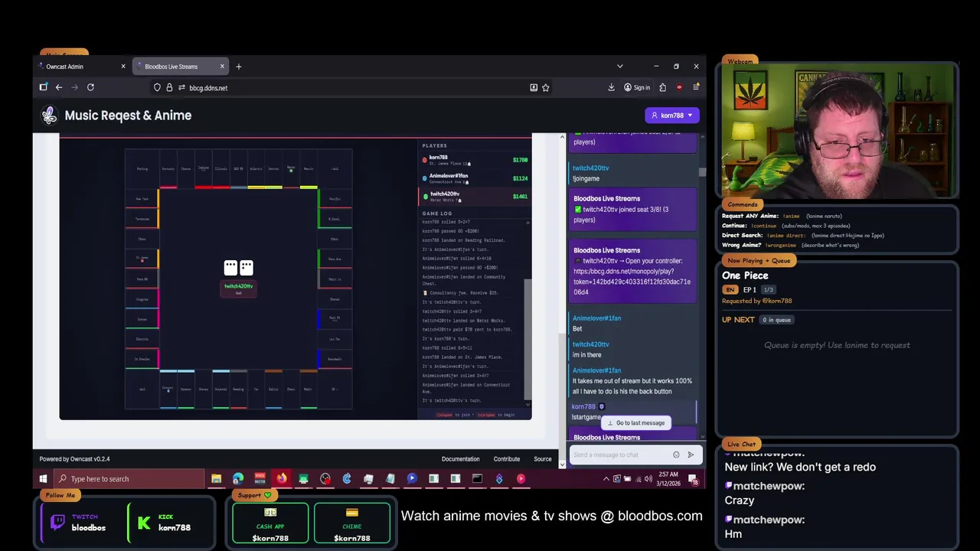This screenshot has height=551, width=980.
Task: Open a new browser tab
Action: (x=238, y=67)
